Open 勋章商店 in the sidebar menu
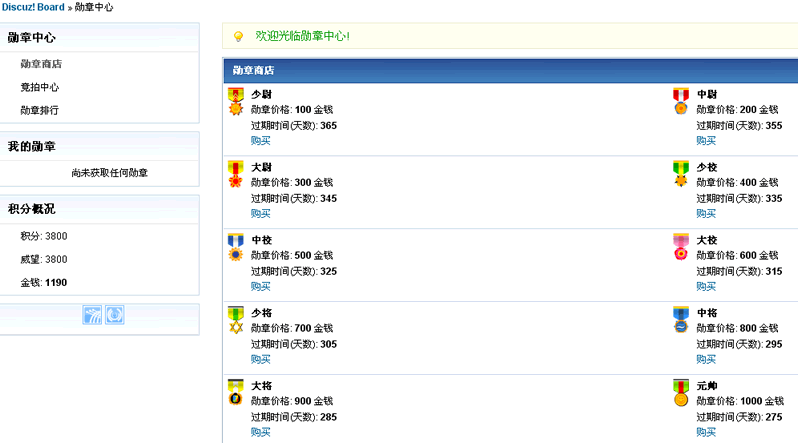 (x=41, y=64)
